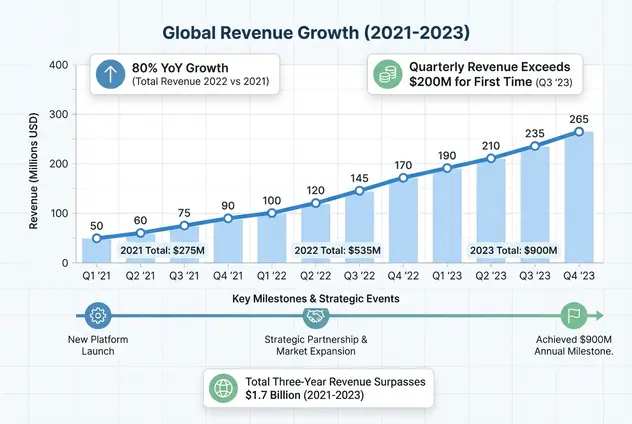Click the data point labeled 145
Screen dimensions: 632x424
click(x=361, y=191)
